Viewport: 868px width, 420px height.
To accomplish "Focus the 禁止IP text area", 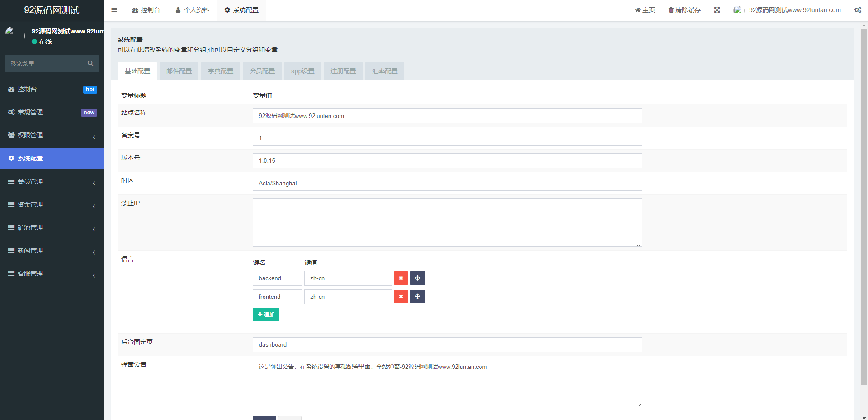I will pyautogui.click(x=447, y=222).
